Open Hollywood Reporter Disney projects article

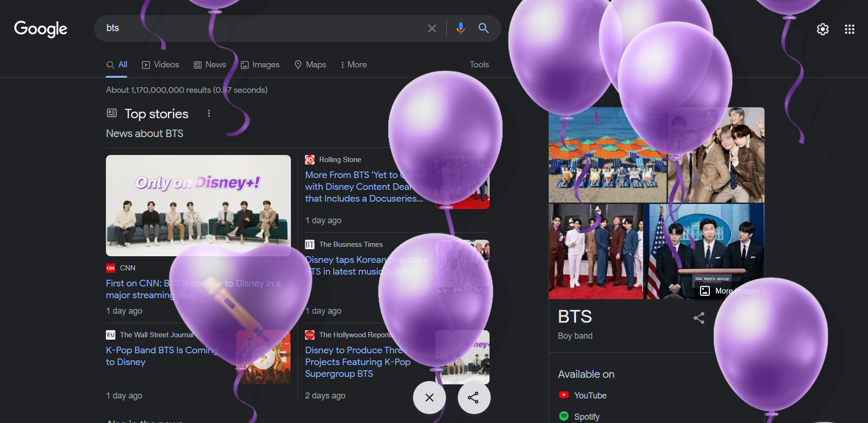(358, 362)
